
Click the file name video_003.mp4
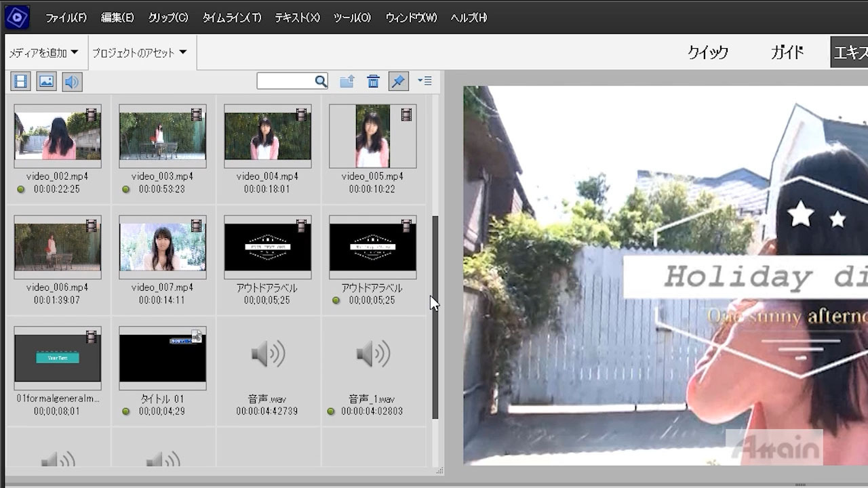tap(163, 176)
